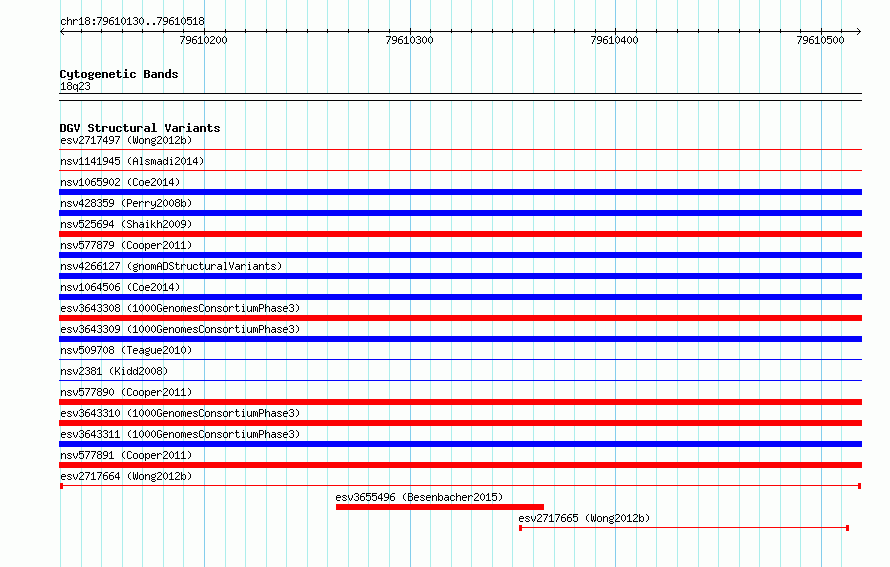
Task: Click the red bar under esv3643308
Action: (460, 318)
